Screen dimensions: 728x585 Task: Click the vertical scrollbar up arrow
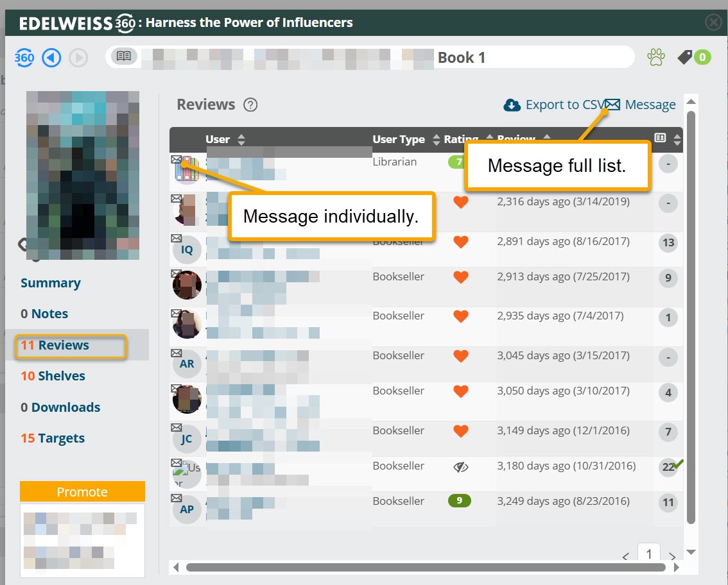click(691, 101)
